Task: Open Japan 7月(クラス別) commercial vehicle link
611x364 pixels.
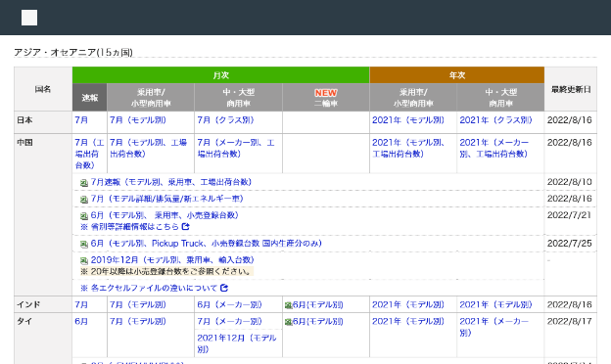Action: 225,120
